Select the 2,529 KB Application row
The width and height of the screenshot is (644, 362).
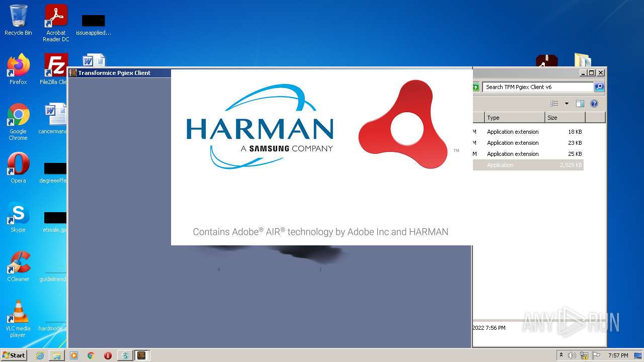[528, 165]
